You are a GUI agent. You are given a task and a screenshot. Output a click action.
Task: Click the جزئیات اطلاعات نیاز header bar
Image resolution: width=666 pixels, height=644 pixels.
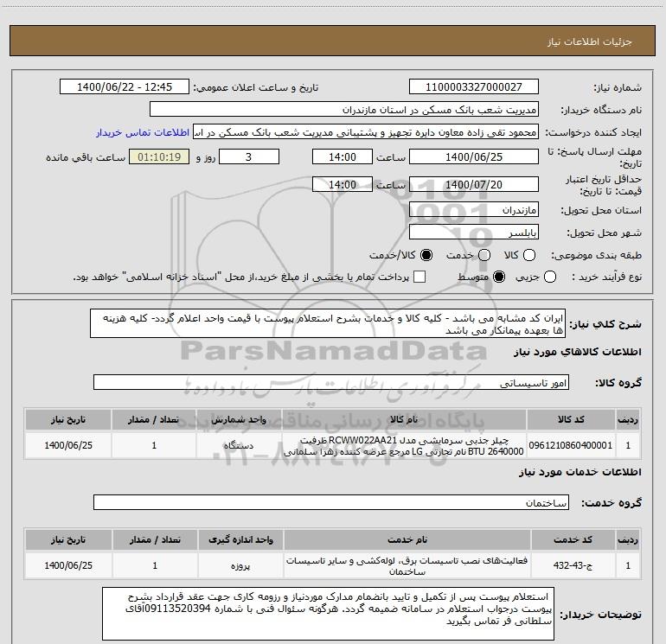point(333,41)
